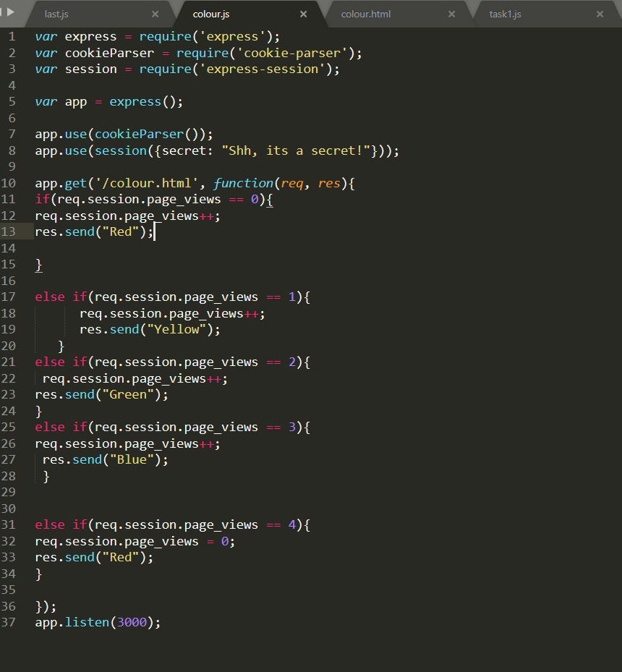Close the active colour.js tab
The width and height of the screenshot is (622, 672).
304,13
